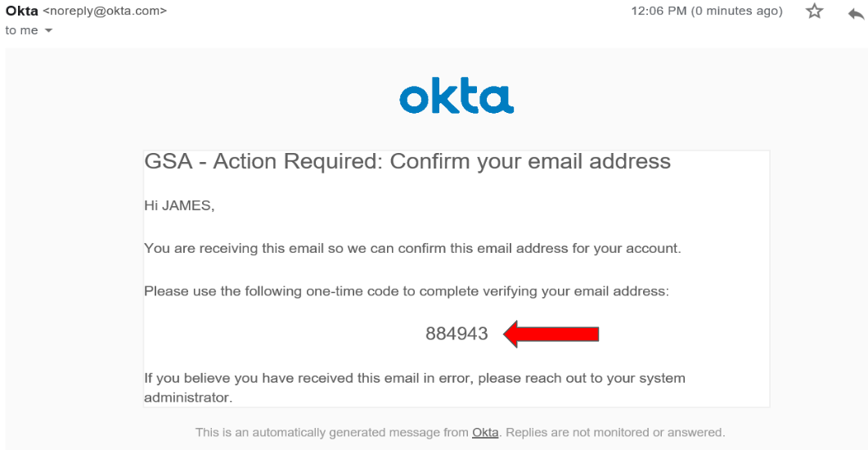Click the red arrow beside the code
Screen dimensions: 868x450
[551, 334]
